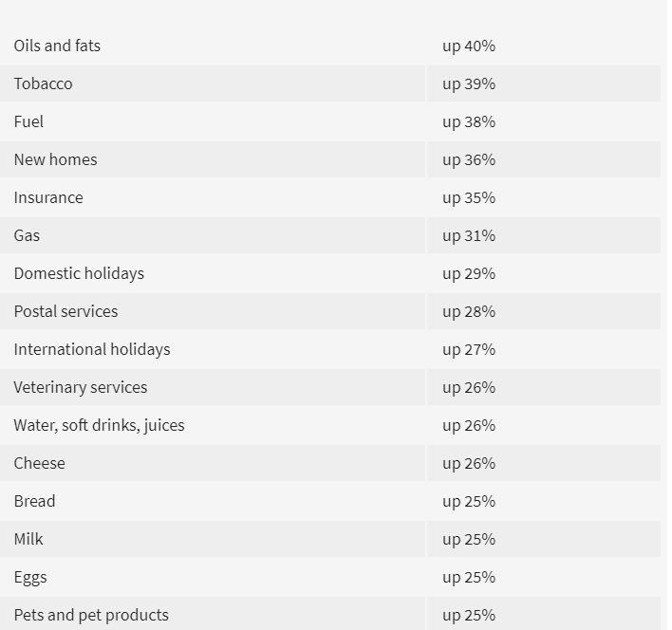Click the Fuel category text
This screenshot has width=672, height=630.
coord(28,121)
